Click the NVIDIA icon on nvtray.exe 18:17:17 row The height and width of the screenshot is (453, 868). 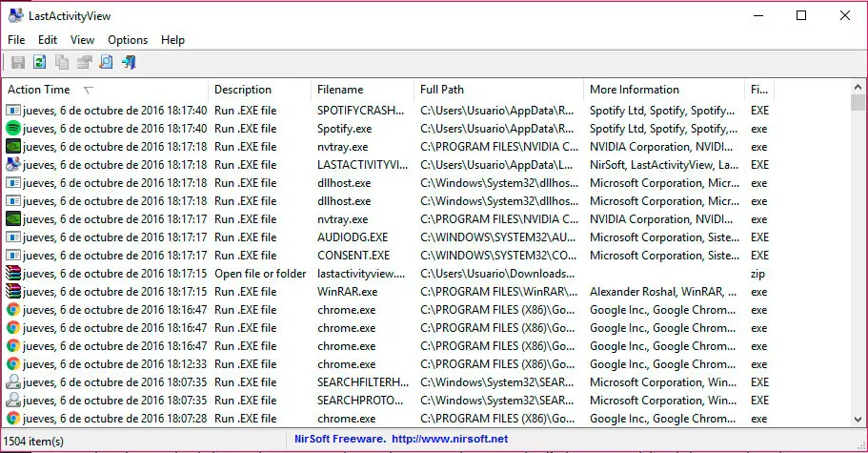[x=13, y=219]
